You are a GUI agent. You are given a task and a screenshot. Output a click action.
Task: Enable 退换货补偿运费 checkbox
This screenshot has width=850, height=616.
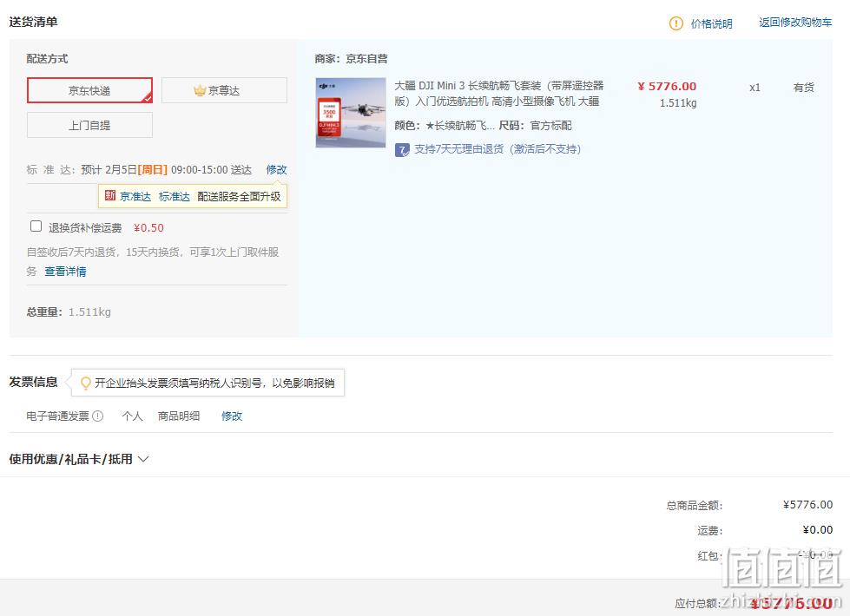36,226
